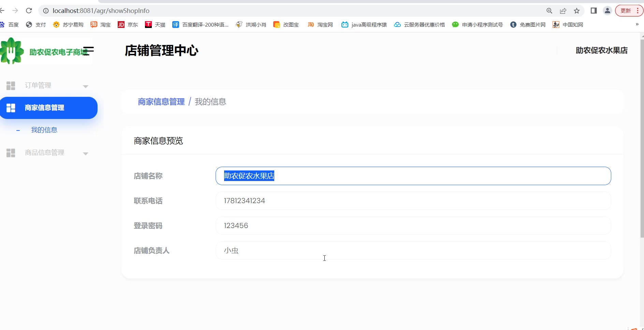Open the browser zoom magnifier icon
The width and height of the screenshot is (644, 330).
pyautogui.click(x=549, y=11)
